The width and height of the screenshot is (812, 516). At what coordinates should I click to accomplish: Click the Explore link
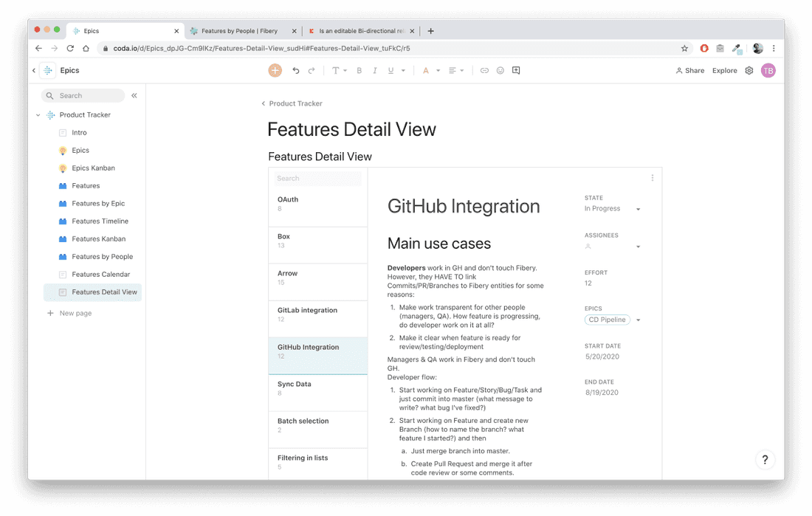tap(724, 71)
